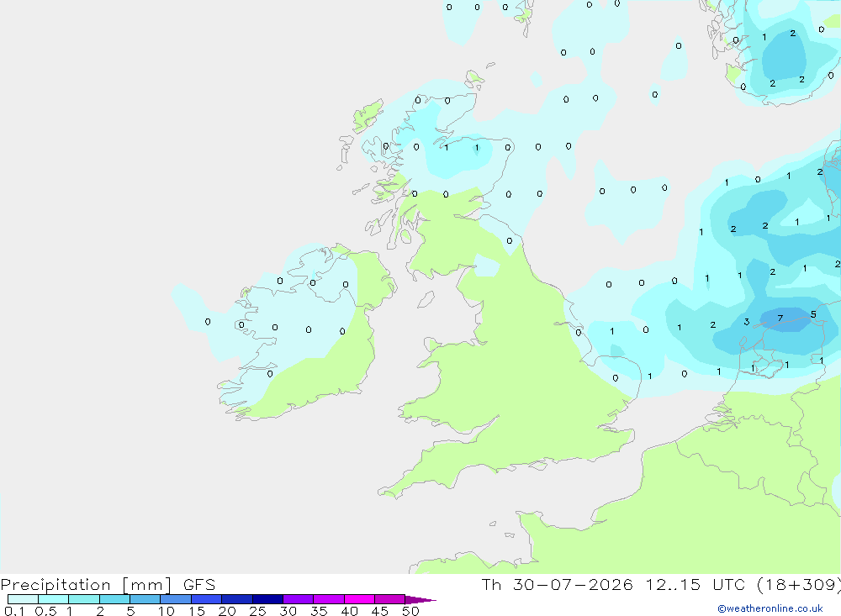
Task: Click the 45–50 mm legend swatch
Action: point(389,599)
